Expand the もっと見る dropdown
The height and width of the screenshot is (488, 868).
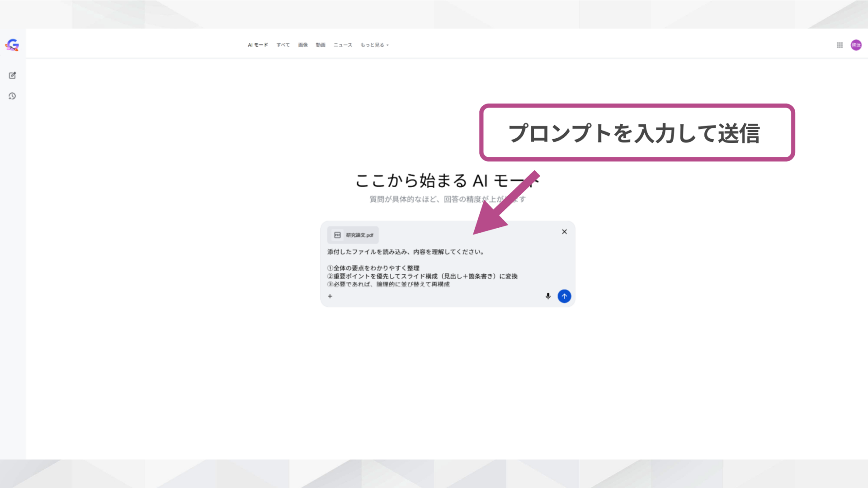374,45
